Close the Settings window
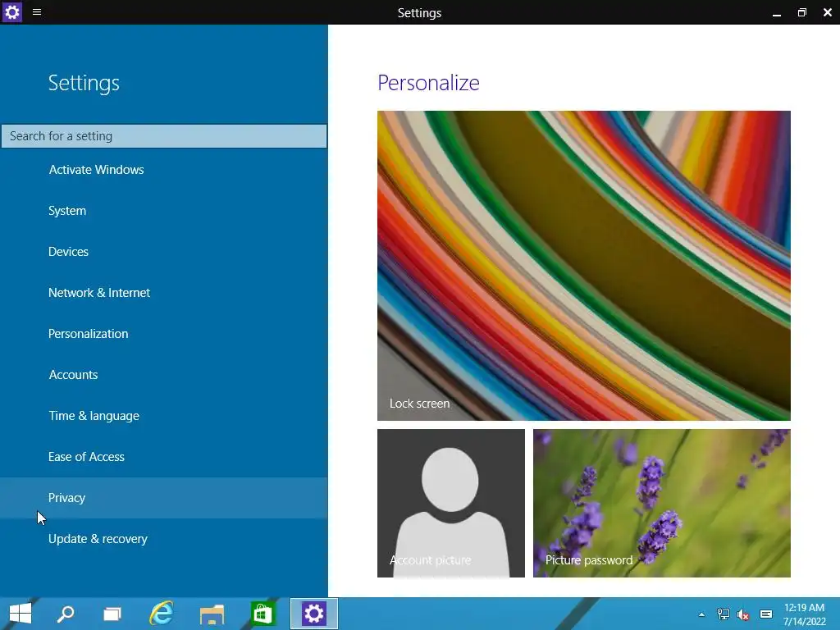This screenshot has height=630, width=840. [x=827, y=13]
